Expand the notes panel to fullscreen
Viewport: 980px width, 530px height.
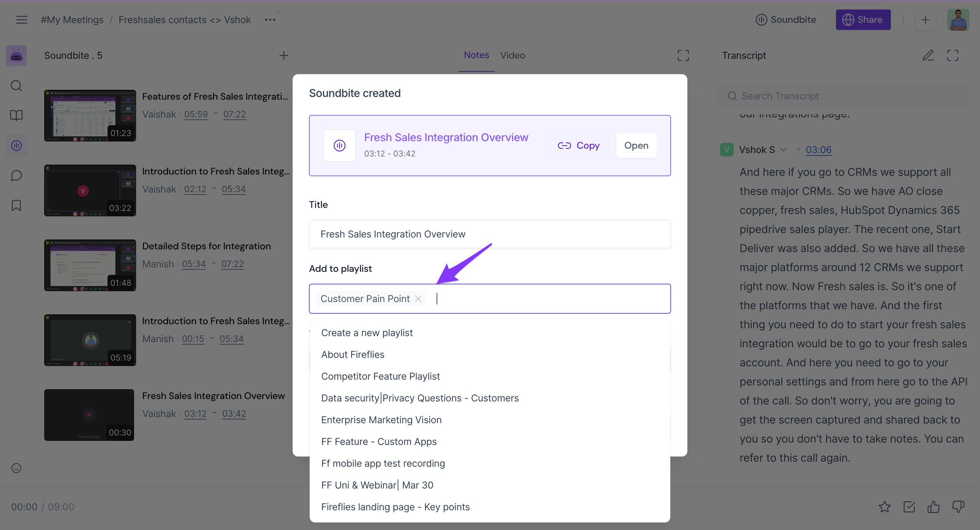[683, 55]
